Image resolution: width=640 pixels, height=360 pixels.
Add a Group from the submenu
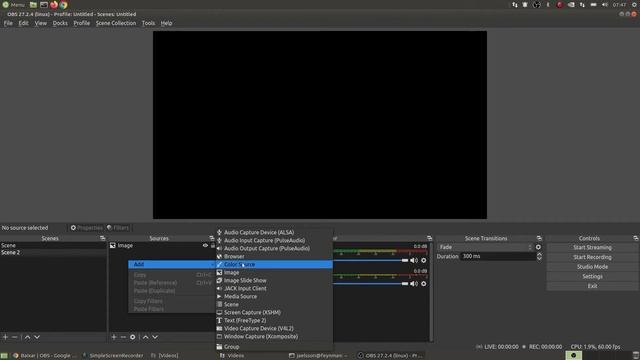coord(274,347)
